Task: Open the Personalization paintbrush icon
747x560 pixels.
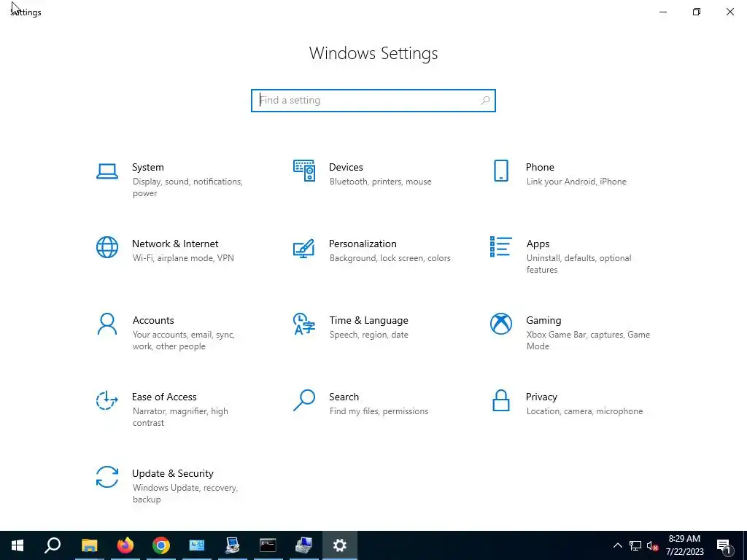Action: point(304,248)
